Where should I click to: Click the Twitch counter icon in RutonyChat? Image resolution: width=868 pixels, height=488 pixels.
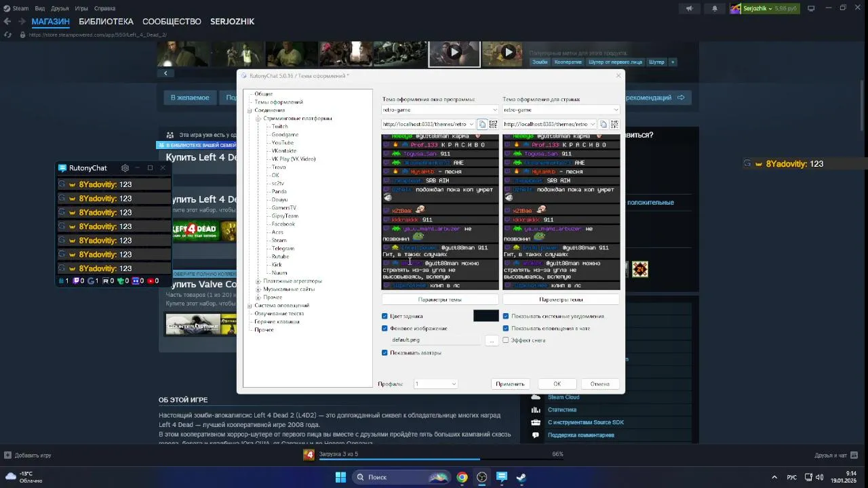[x=77, y=281]
